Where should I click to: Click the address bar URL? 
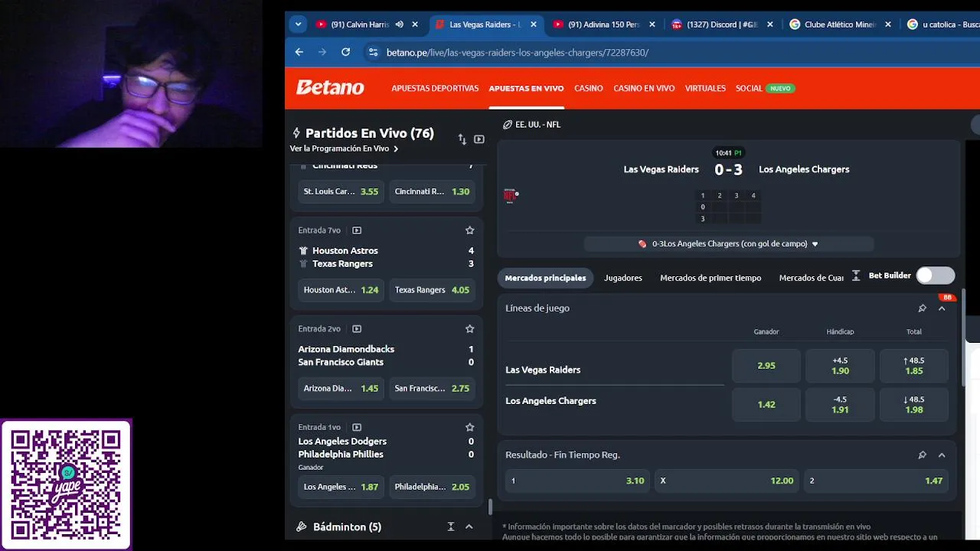pyautogui.click(x=518, y=52)
